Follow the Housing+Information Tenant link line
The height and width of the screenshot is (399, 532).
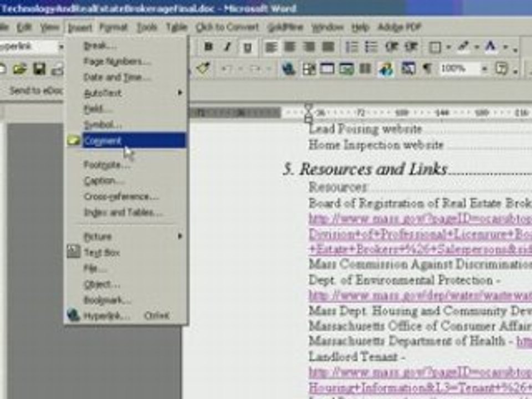421,387
